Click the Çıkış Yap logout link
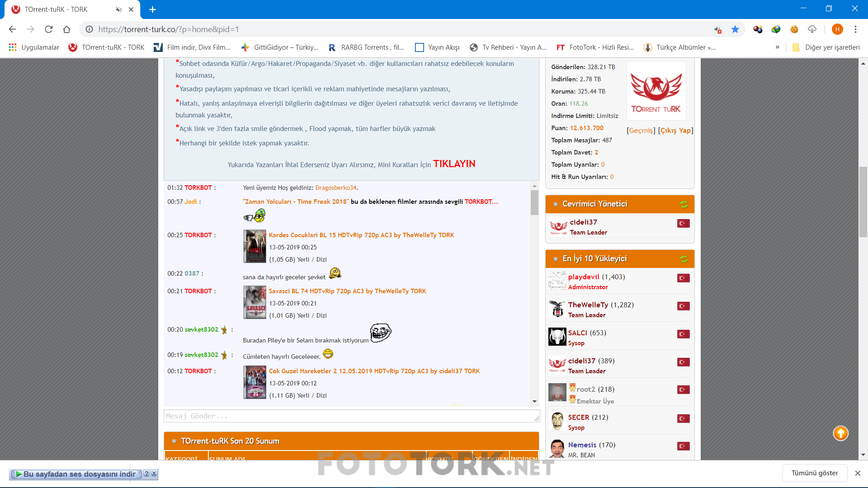This screenshot has height=488, width=868. pyautogui.click(x=675, y=131)
